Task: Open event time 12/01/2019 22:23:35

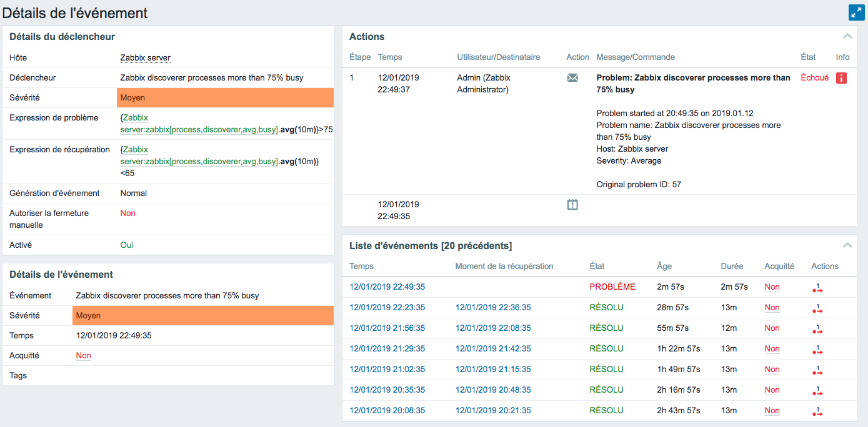Action: tap(387, 308)
